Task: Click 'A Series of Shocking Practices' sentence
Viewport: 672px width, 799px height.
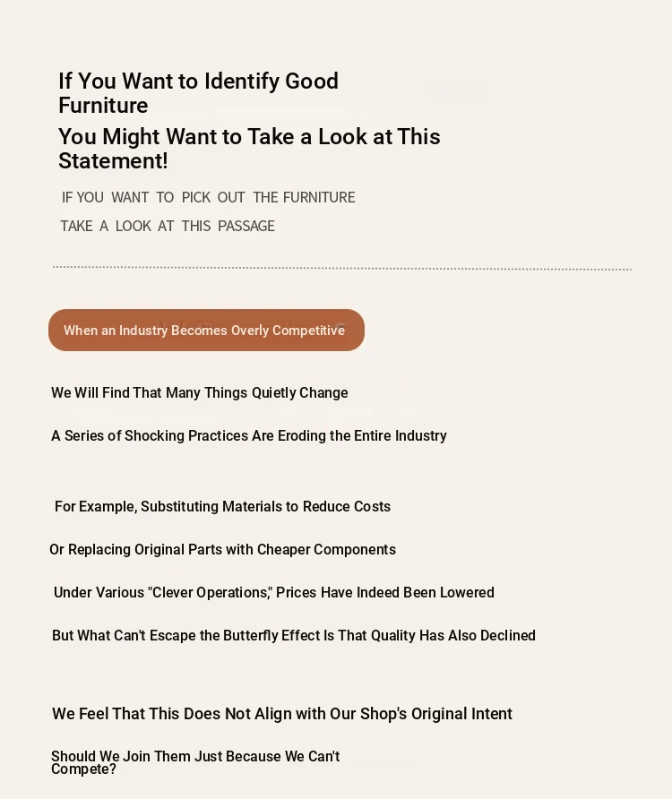Action: 249,435
